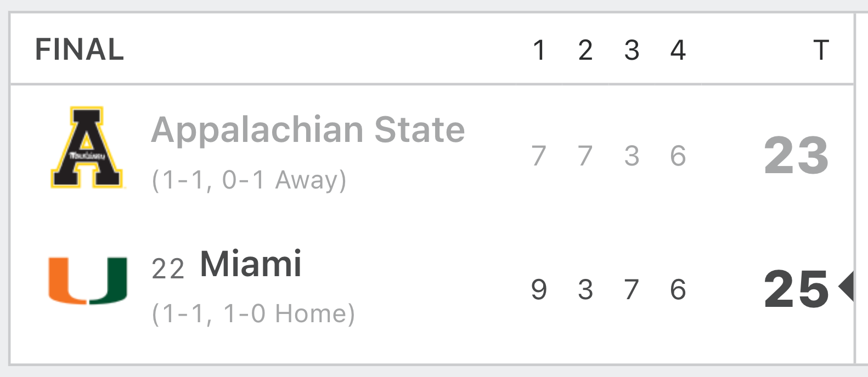This screenshot has height=377, width=868.
Task: Click the Miami Hurricanes U logo
Action: point(88,281)
